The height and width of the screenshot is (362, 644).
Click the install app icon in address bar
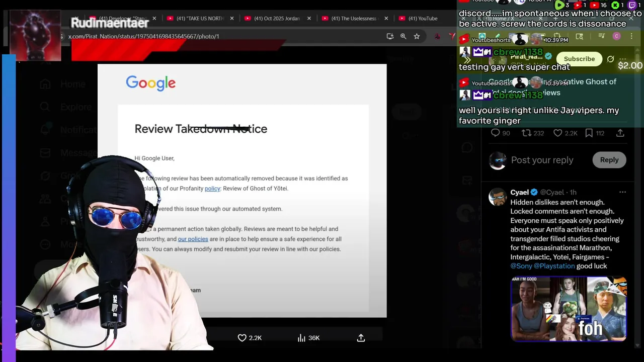click(390, 36)
